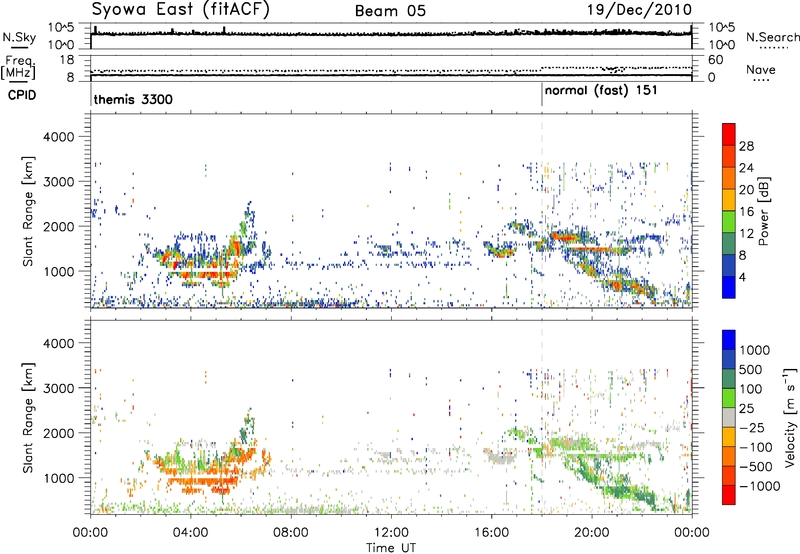Viewport: 800px width, 554px height.
Task: Click the '1000' tick on the Velocity scale
Action: 754,350
